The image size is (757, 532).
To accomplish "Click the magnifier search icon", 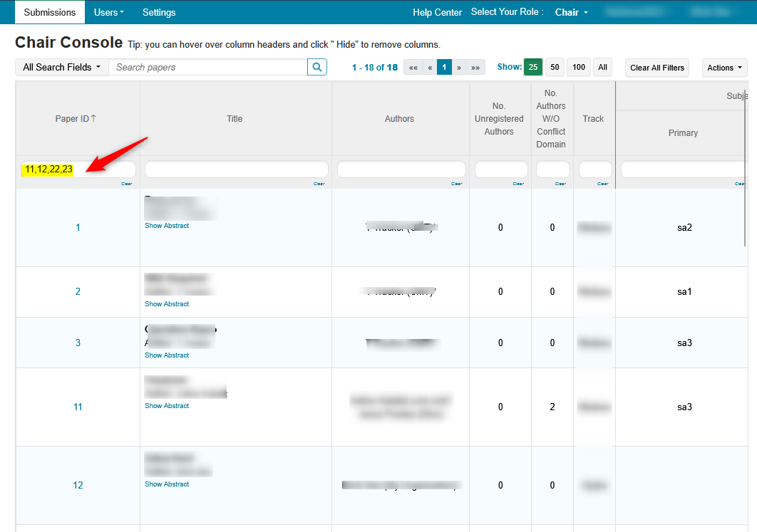I will pyautogui.click(x=317, y=67).
